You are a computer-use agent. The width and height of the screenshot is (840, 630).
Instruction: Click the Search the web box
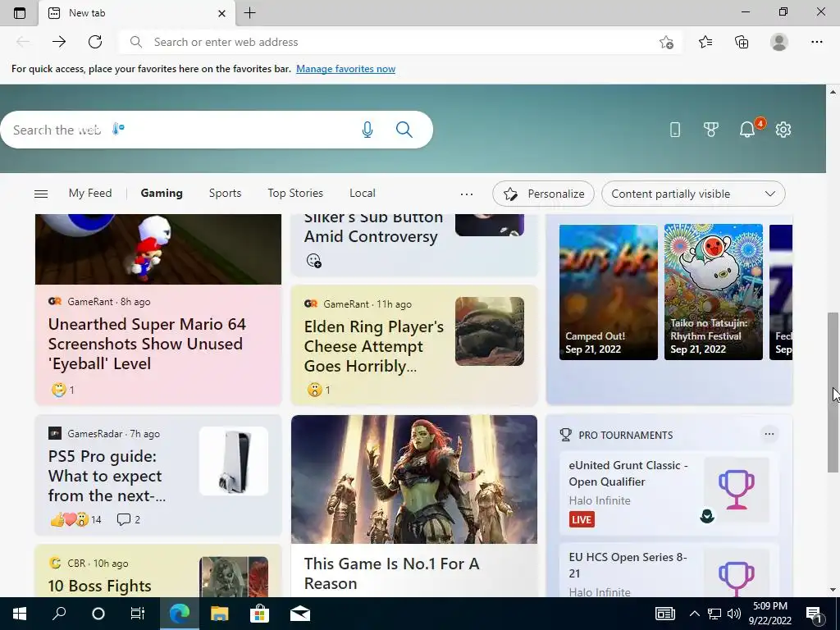pyautogui.click(x=217, y=130)
